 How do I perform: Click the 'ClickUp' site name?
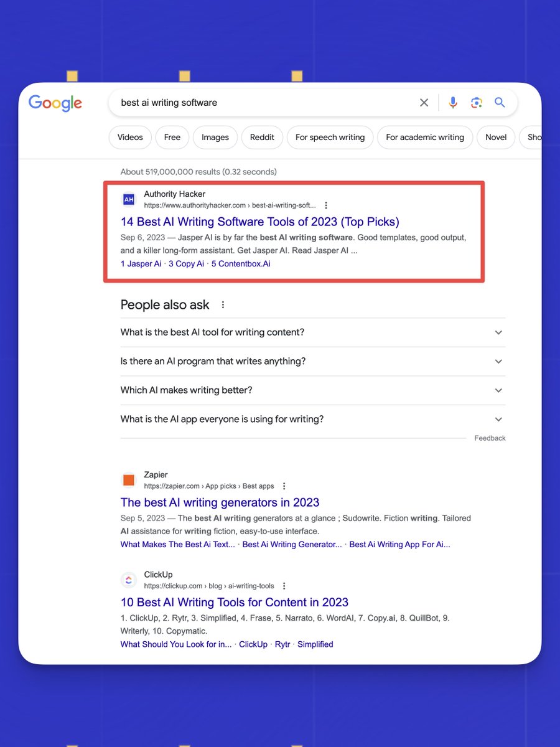158,575
